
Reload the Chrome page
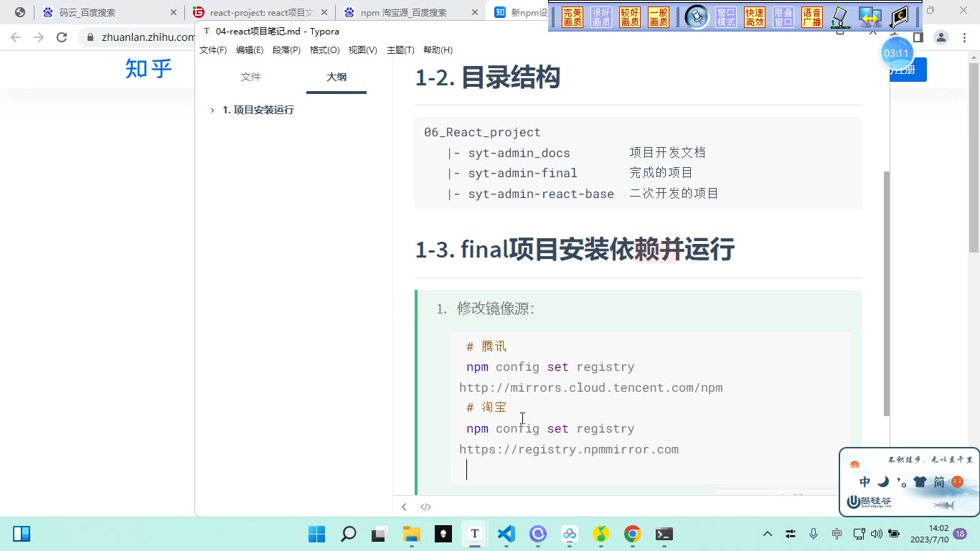(62, 37)
